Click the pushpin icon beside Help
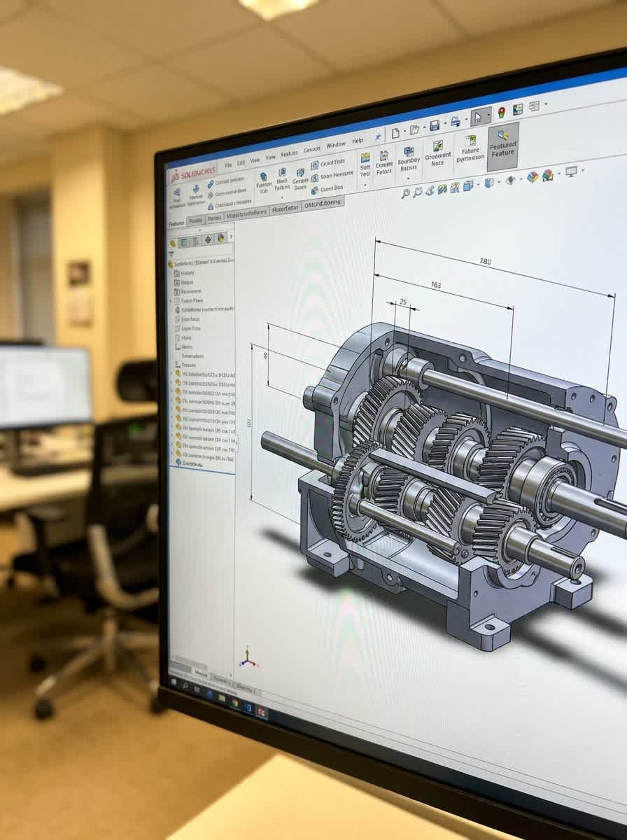 click(x=377, y=136)
